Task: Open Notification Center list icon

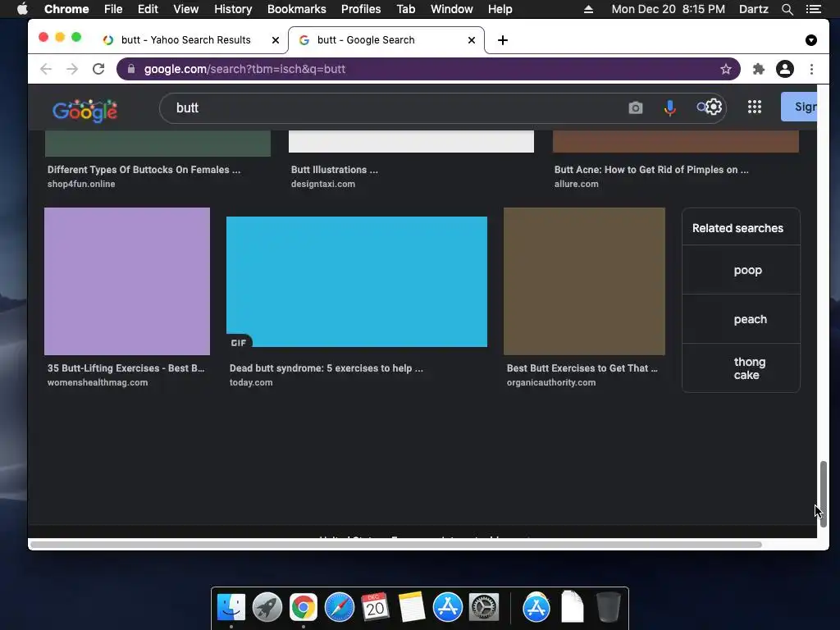Action: 813,9
